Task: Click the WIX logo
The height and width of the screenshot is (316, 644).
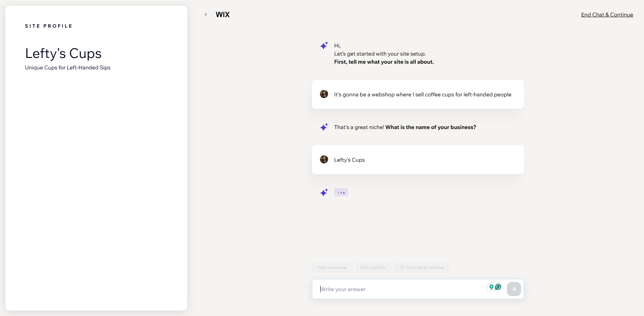Action: coord(223,14)
